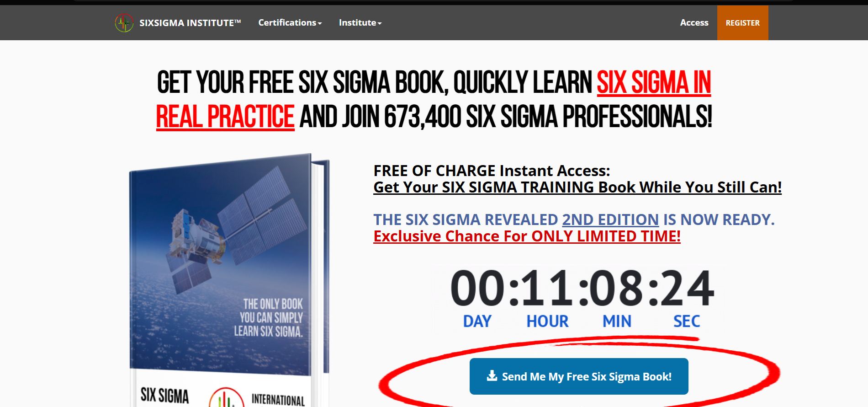Expand the Institute dropdown menu

360,23
